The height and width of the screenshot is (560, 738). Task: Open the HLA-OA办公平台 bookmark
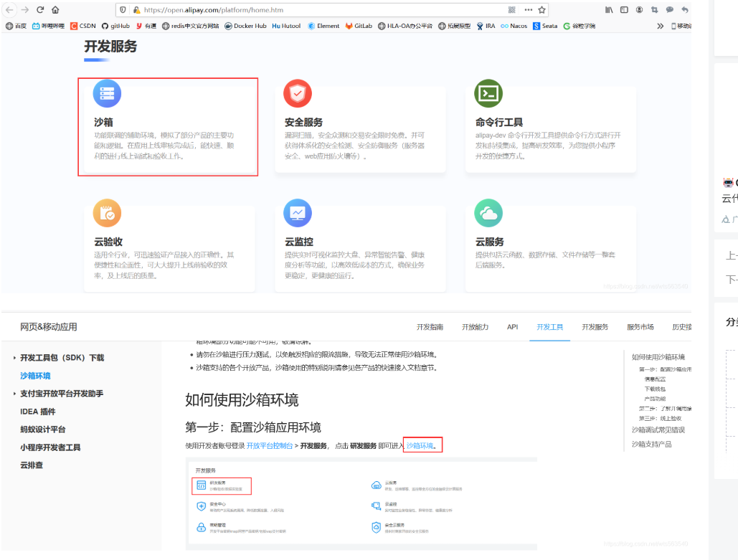click(405, 26)
